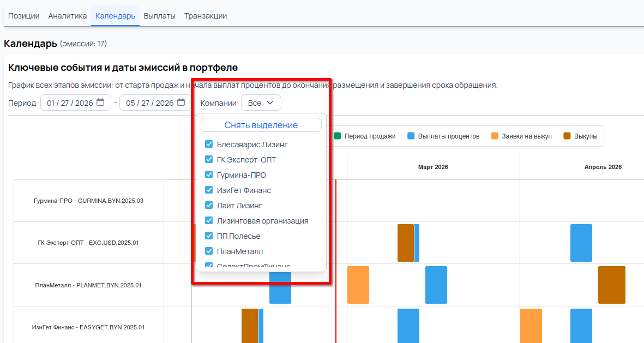Image resolution: width=644 pixels, height=343 pixels.
Task: Deselect Лайт Лизинг company
Action: pyautogui.click(x=209, y=206)
